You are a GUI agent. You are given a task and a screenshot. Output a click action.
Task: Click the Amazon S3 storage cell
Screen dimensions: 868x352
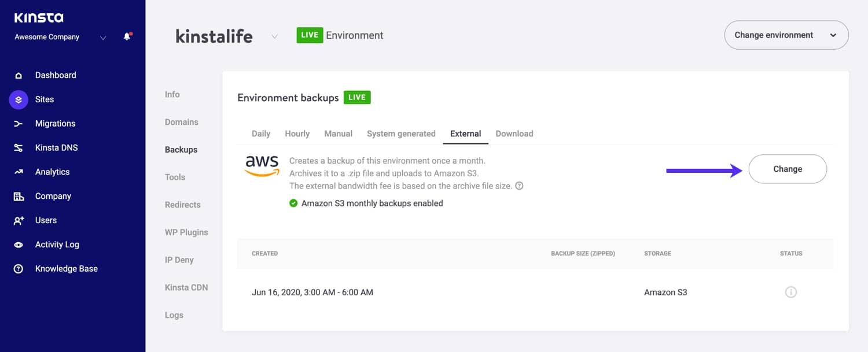[x=665, y=292]
